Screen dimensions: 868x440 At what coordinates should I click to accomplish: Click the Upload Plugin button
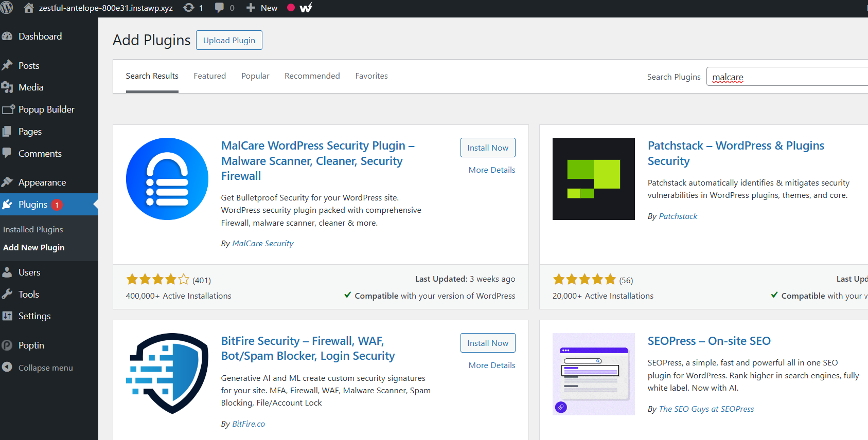tap(229, 40)
